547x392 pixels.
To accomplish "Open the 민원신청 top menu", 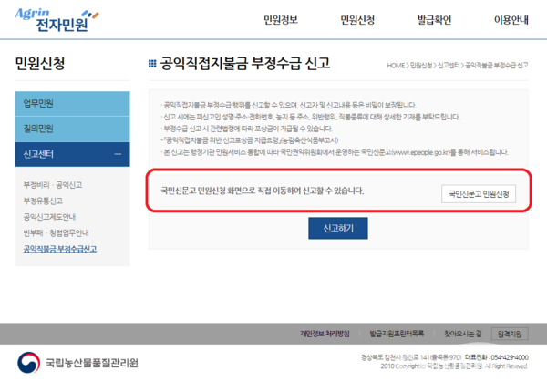I will [x=357, y=20].
